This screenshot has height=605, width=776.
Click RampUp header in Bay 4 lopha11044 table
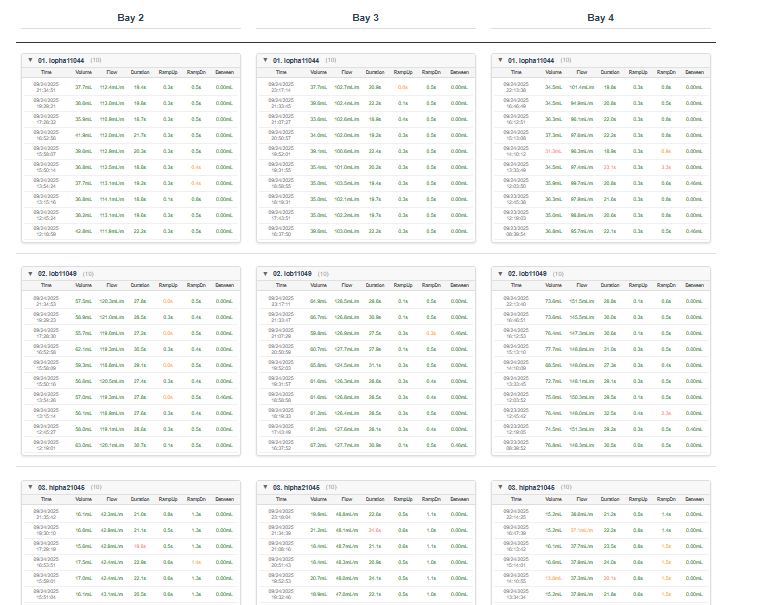click(638, 72)
